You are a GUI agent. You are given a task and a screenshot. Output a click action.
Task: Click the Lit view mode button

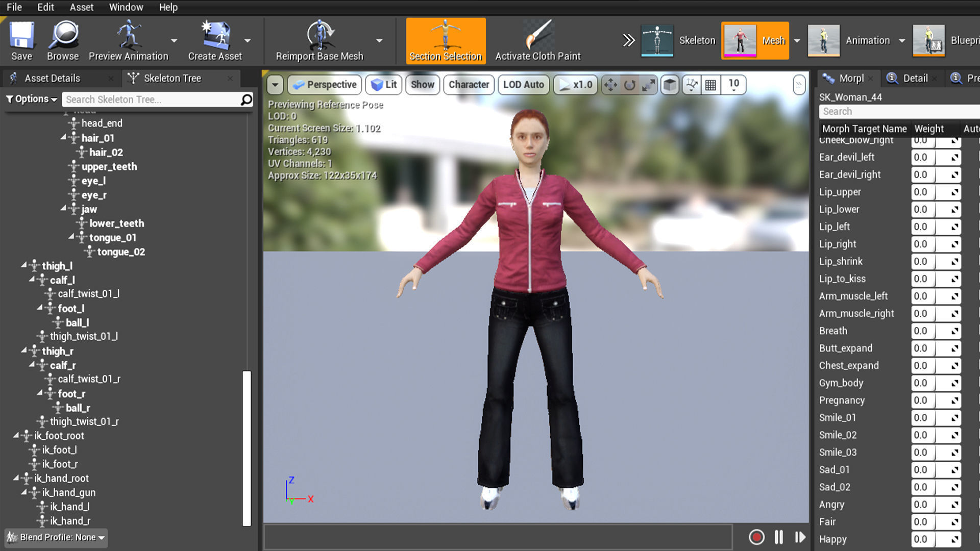384,85
